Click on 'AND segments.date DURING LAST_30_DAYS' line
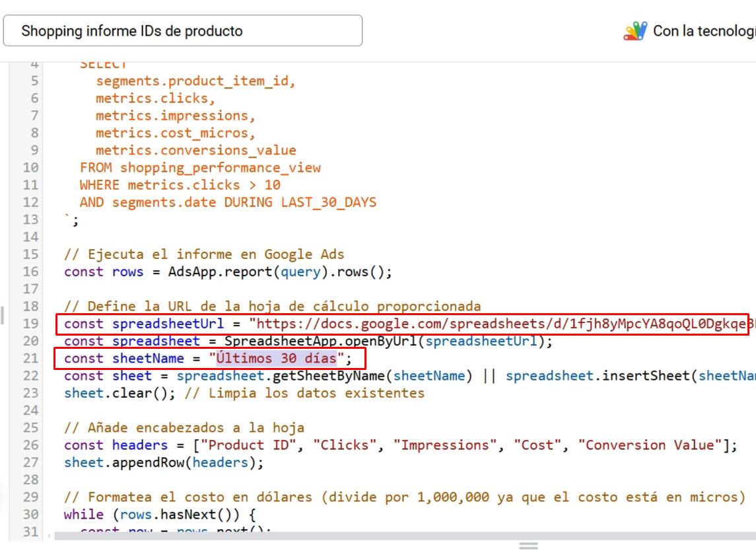 (228, 202)
